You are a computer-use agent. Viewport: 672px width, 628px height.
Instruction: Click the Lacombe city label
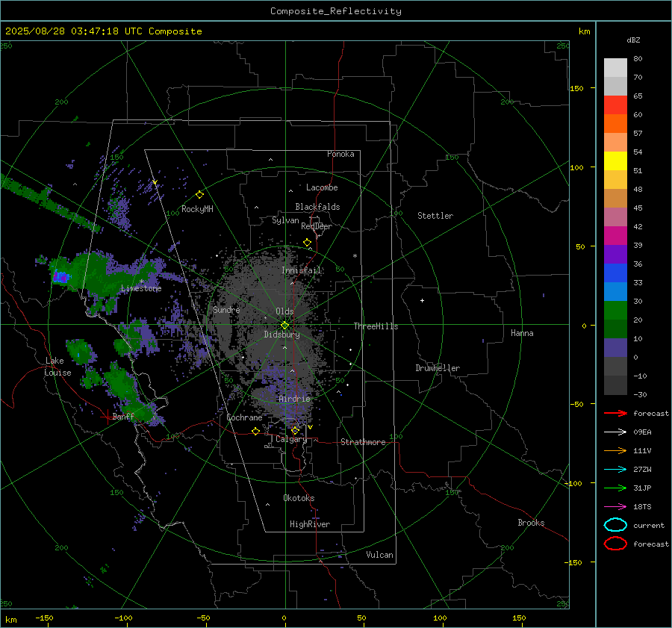point(322,187)
